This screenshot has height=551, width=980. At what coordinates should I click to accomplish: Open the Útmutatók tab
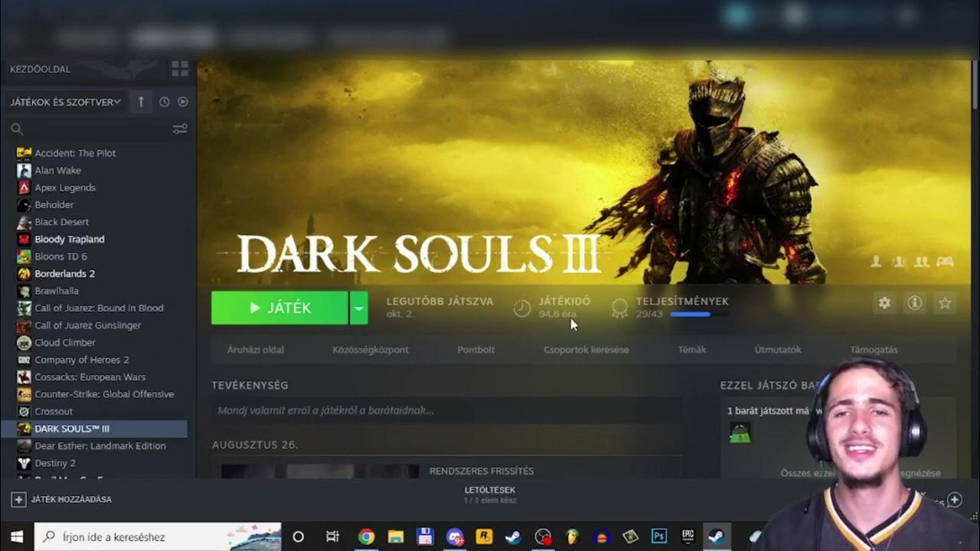pos(778,350)
